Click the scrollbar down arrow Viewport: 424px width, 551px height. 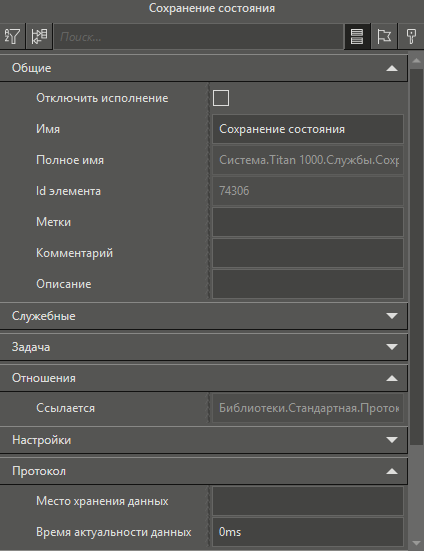click(416, 543)
